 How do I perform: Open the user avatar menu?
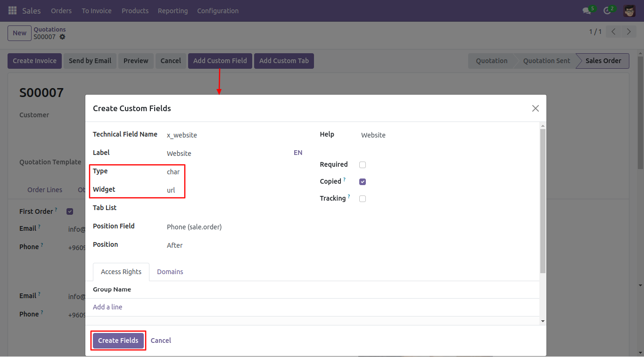(629, 10)
